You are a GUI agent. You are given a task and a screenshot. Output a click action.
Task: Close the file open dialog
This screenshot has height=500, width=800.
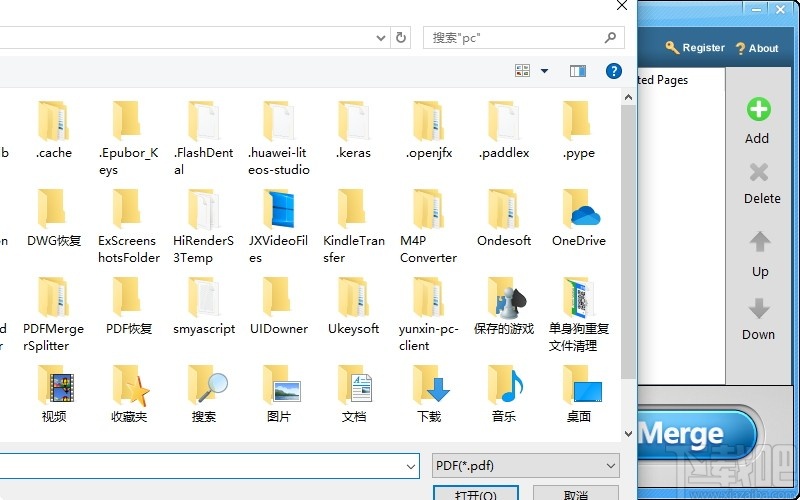pyautogui.click(x=622, y=5)
